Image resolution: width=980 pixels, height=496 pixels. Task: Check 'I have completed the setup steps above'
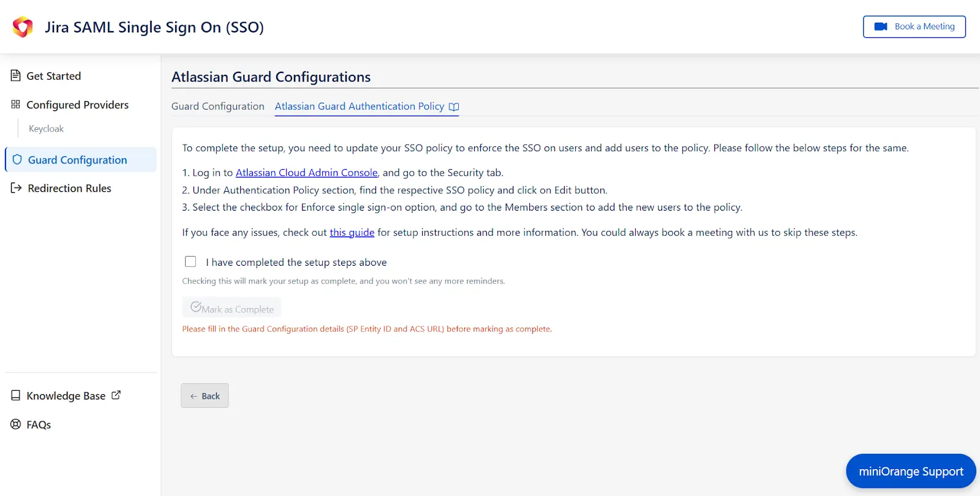(190, 261)
